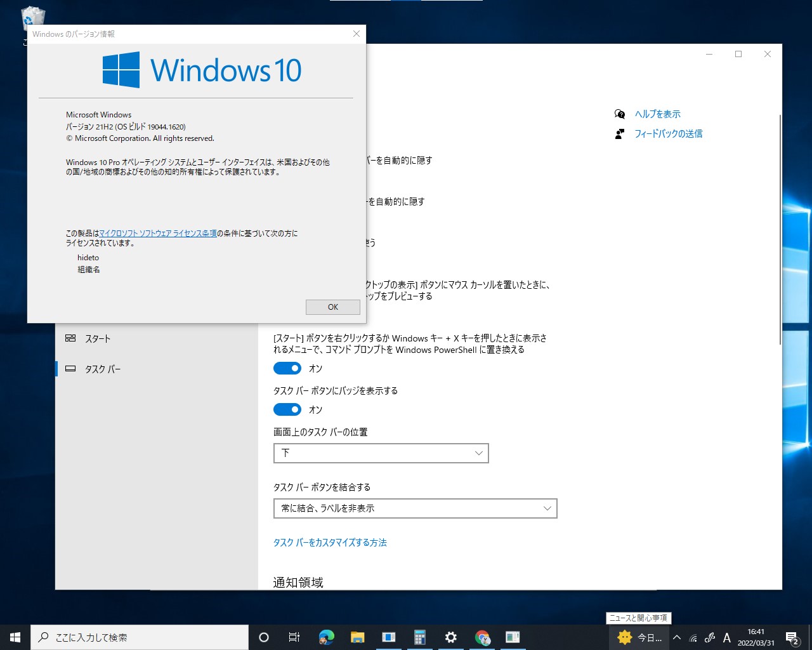Select タスク バー in the Settings sidebar
Image resolution: width=812 pixels, height=650 pixels.
point(102,369)
